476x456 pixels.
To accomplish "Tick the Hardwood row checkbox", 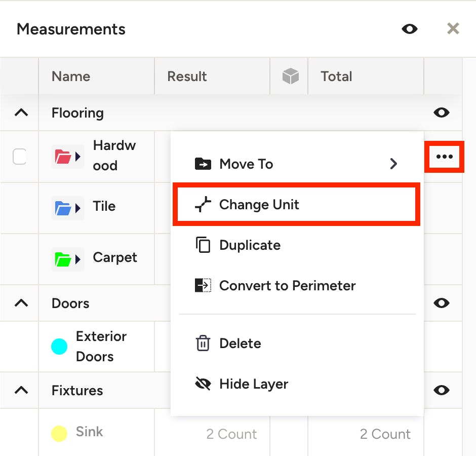I will pyautogui.click(x=19, y=157).
